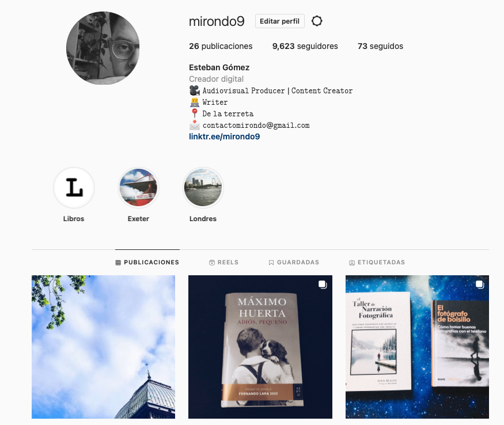
Task: Open the Londres story highlight
Action: 203,187
